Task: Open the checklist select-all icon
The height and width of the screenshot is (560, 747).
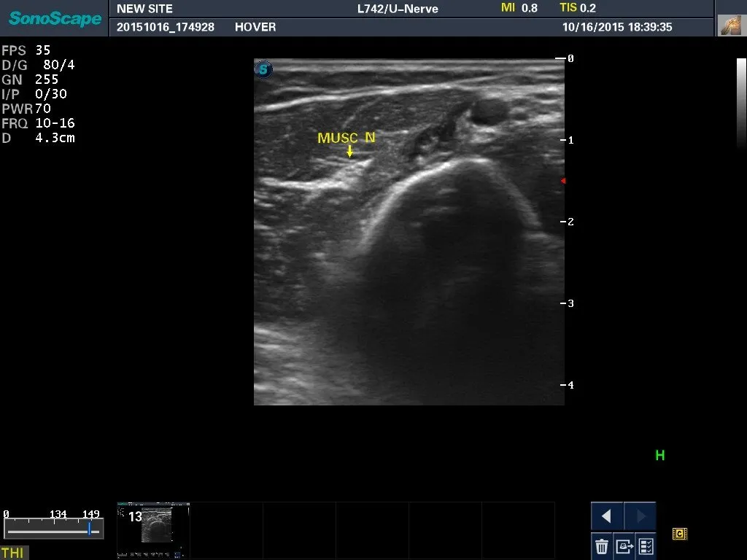Action: (646, 545)
